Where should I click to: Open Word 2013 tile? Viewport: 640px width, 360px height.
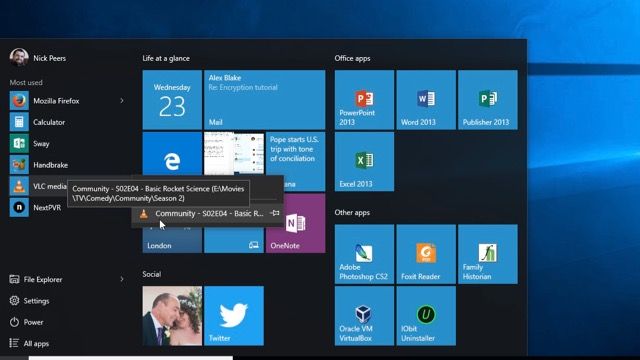coord(426,100)
